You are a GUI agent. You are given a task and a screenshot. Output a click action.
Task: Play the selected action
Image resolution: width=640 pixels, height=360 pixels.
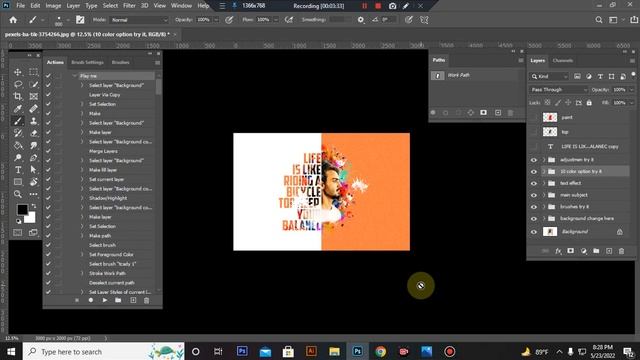[105, 300]
